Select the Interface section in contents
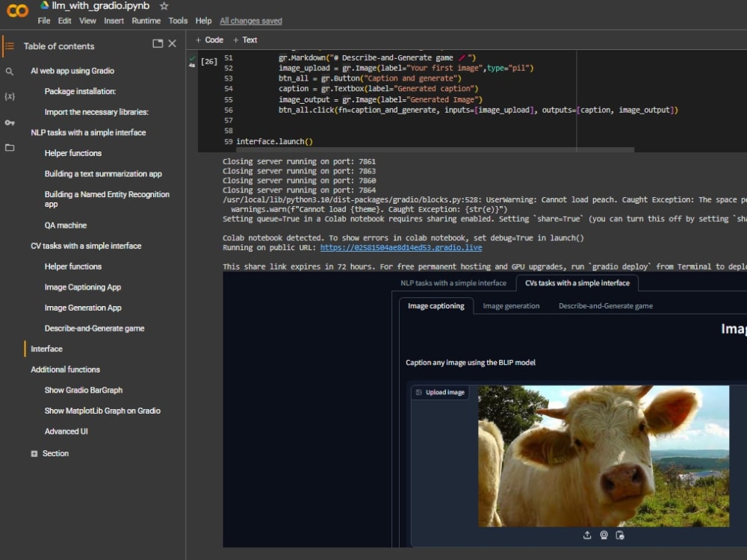The width and height of the screenshot is (747, 560). (46, 349)
